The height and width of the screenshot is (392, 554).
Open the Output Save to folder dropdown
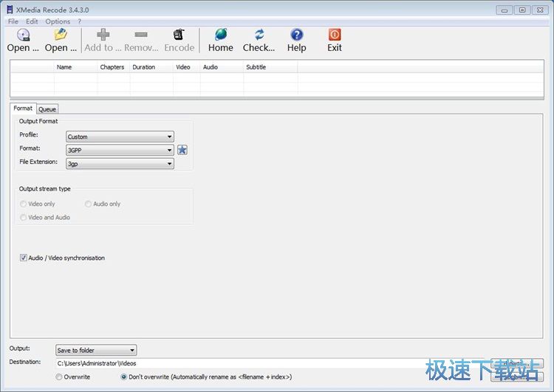tap(96, 350)
